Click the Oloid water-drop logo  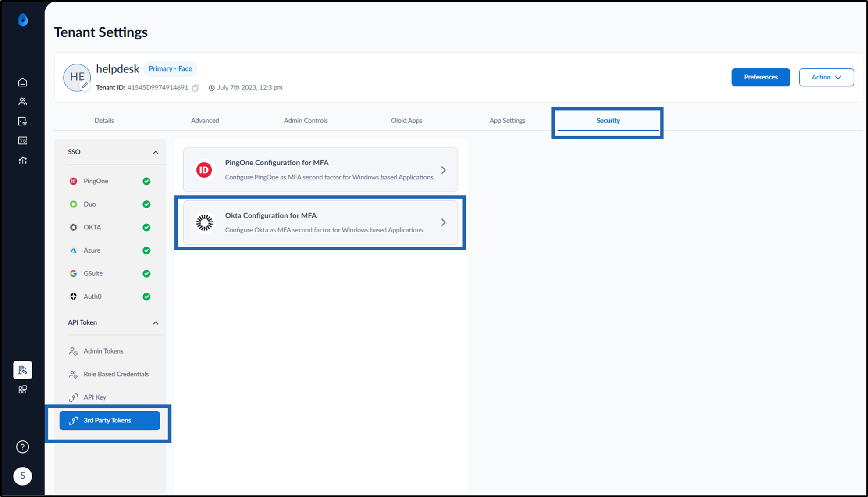point(23,20)
